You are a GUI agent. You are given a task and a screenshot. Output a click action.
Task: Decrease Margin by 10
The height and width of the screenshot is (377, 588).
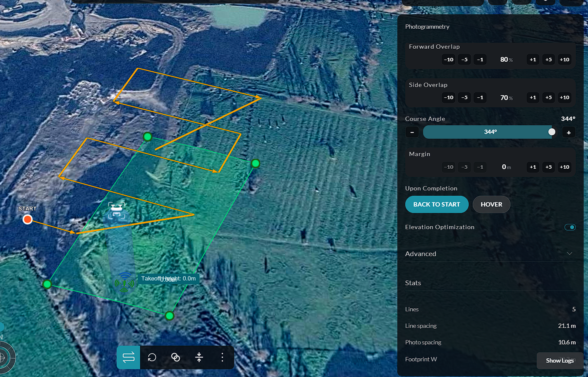[448, 167]
